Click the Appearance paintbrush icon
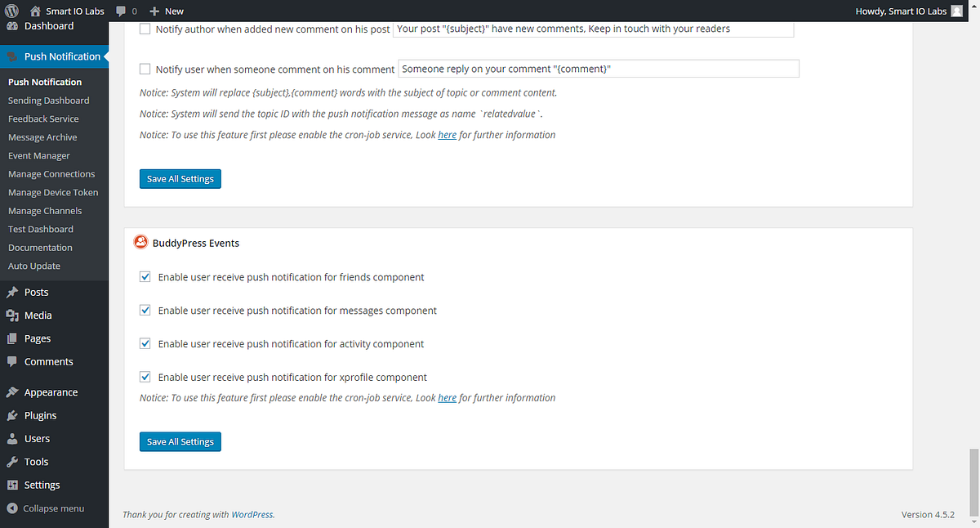The height and width of the screenshot is (528, 980). [x=12, y=392]
